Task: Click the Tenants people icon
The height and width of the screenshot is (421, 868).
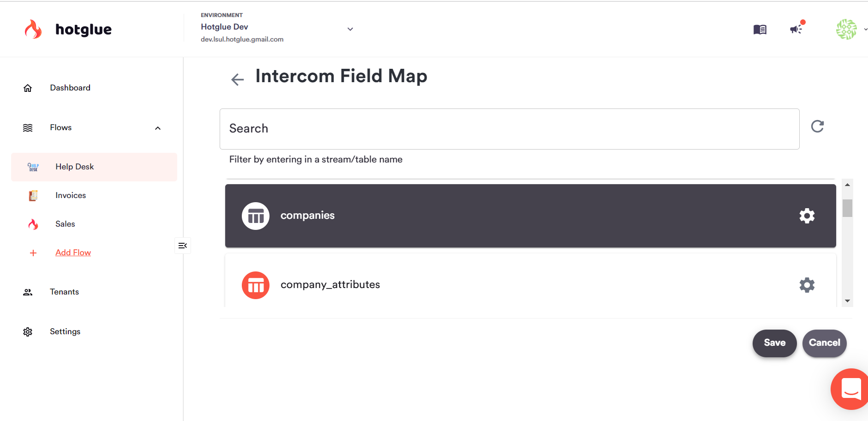Action: 28,292
